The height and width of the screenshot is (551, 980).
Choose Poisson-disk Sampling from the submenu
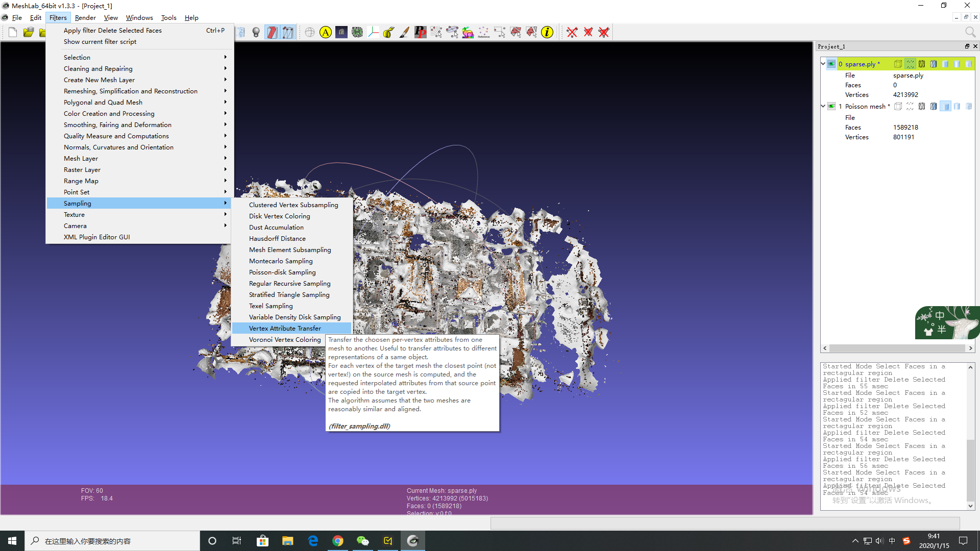point(282,272)
